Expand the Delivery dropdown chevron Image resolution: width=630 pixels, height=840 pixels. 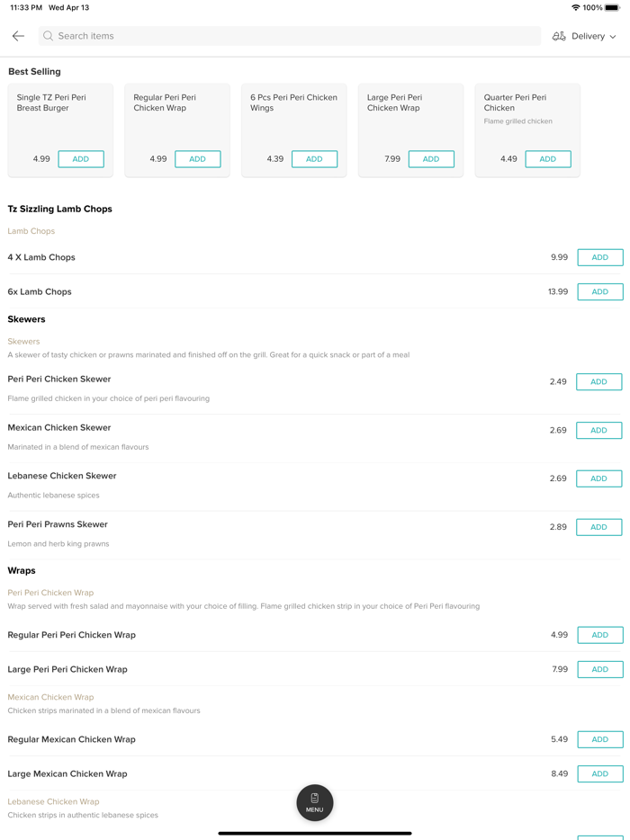click(613, 37)
